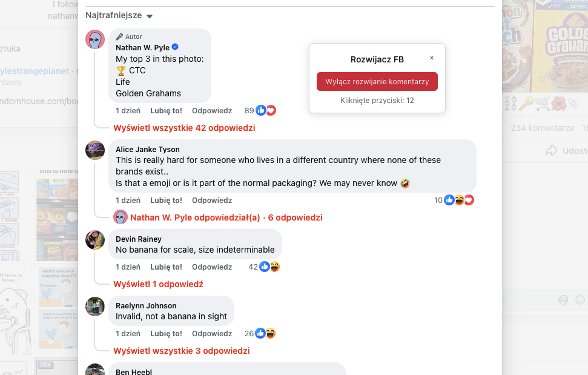Click Alice Janke Tyson's avatar

pos(95,150)
